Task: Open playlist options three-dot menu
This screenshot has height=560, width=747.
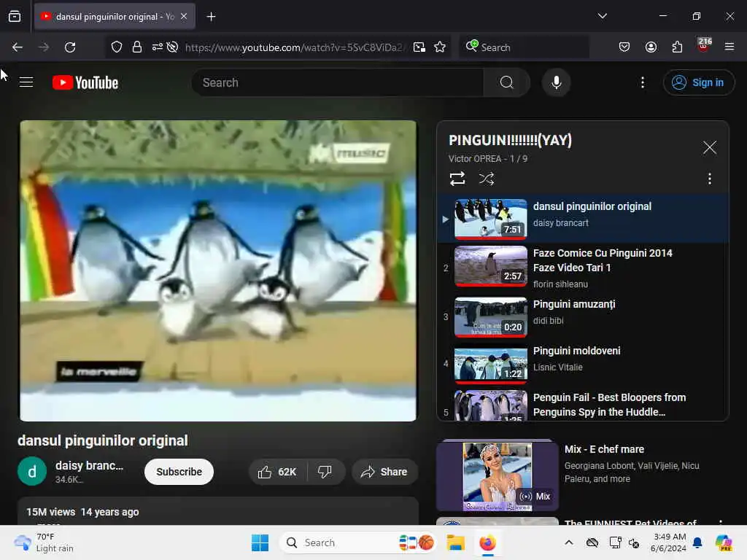Action: pyautogui.click(x=709, y=179)
